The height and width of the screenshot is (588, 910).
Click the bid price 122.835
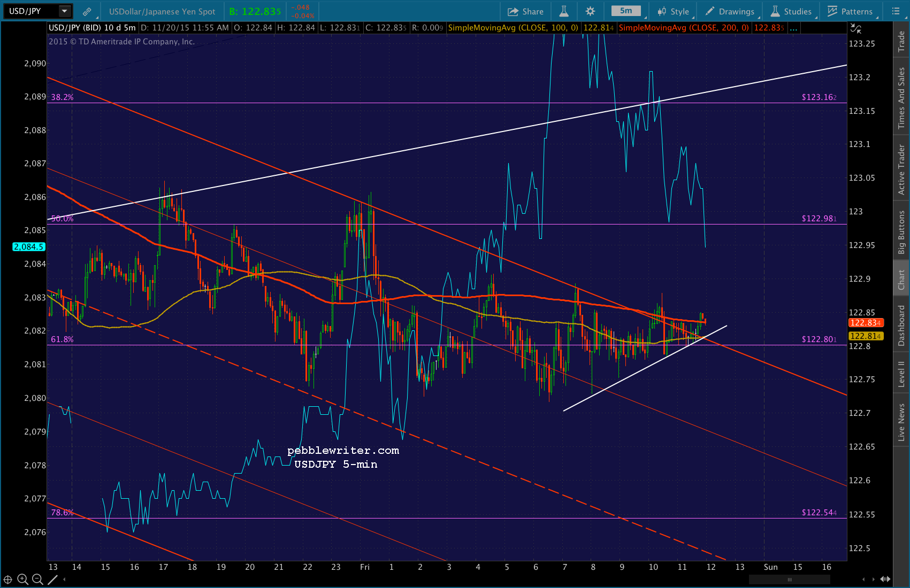255,11
